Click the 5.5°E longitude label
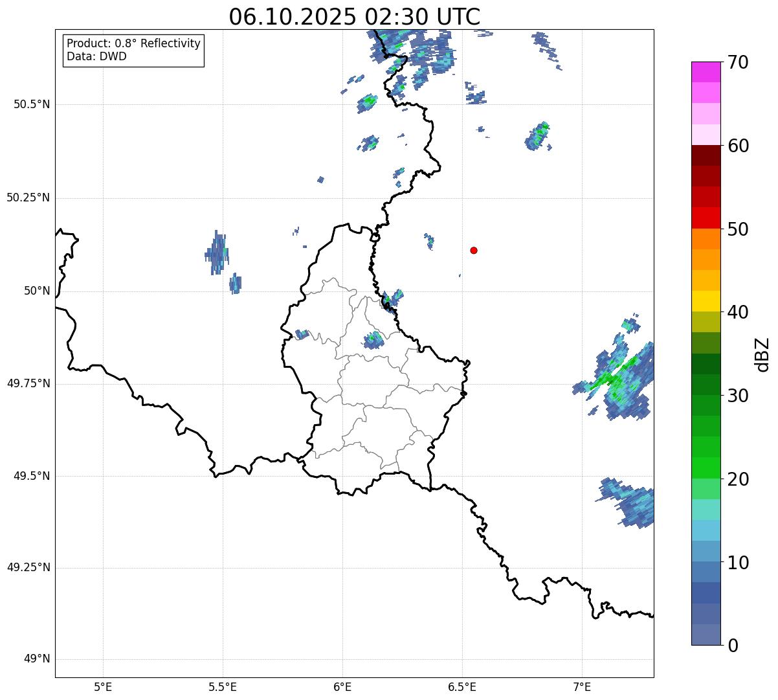The image size is (778, 700). (x=223, y=686)
